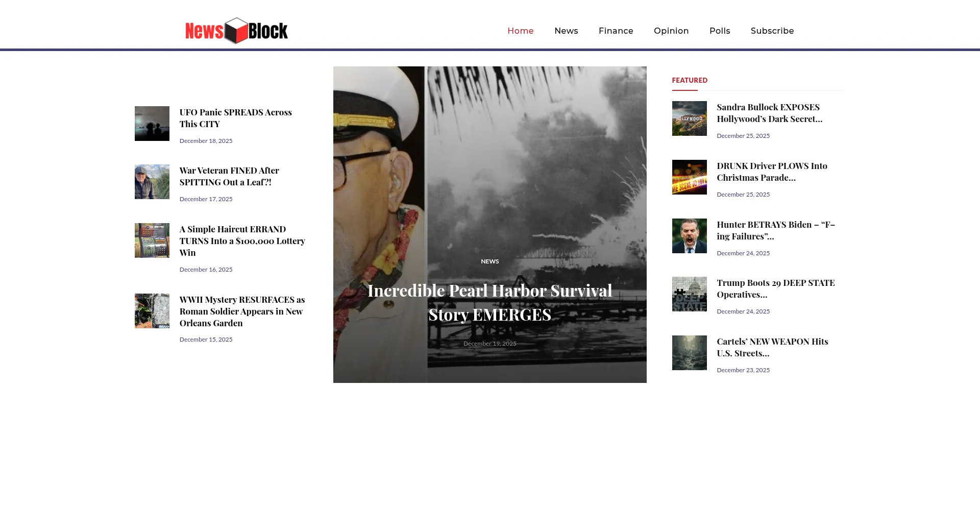Click the NEWS category label on featured story

[489, 261]
